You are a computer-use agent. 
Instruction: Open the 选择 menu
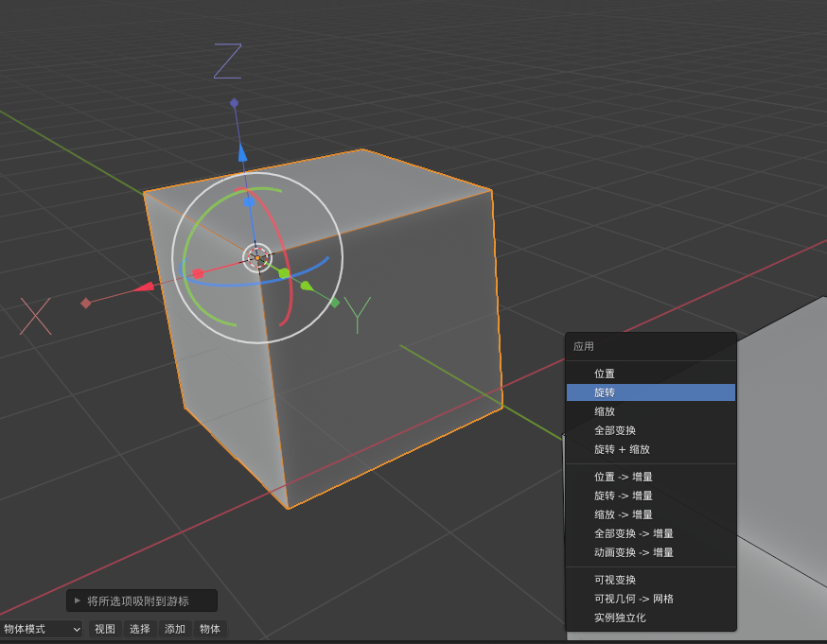pyautogui.click(x=139, y=628)
